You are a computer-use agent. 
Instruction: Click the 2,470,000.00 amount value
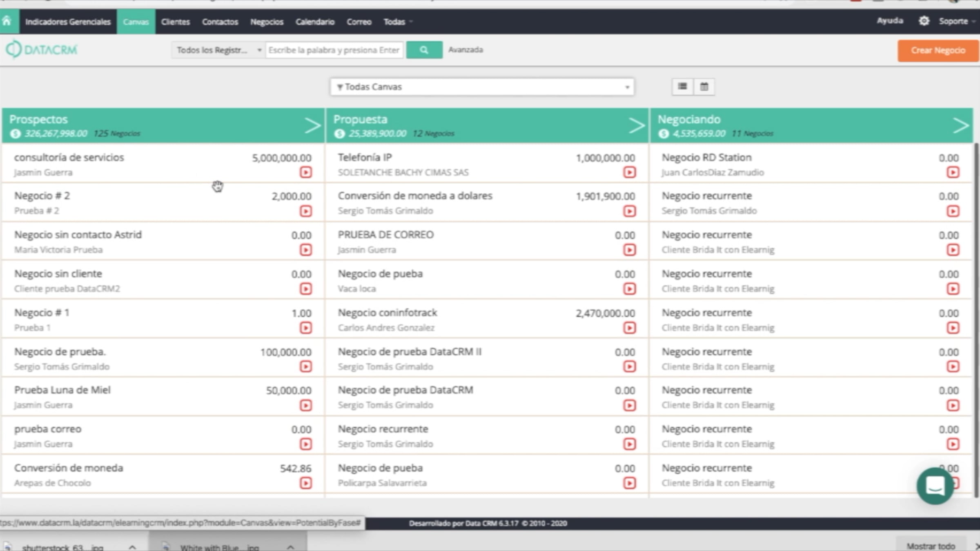(x=606, y=313)
